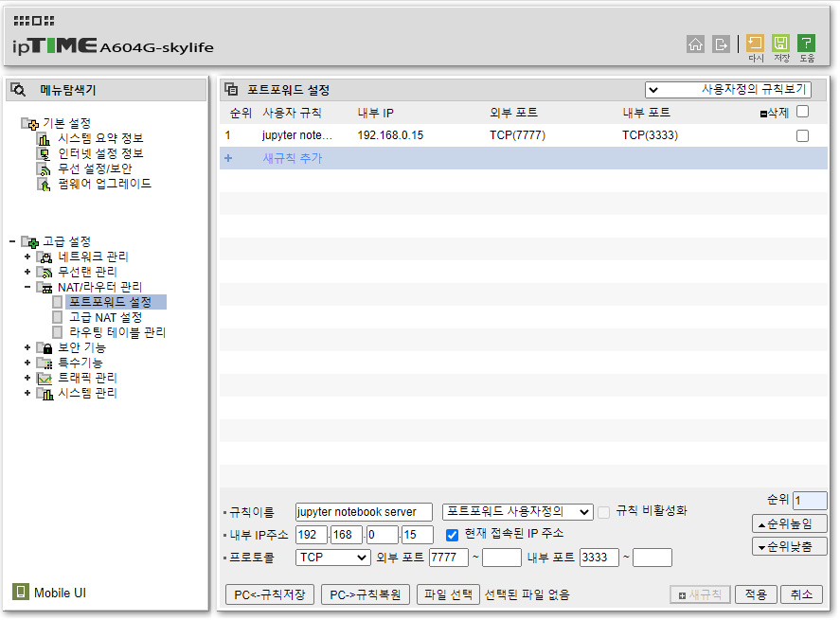This screenshot has height=620, width=840.
Task: Click the 특수기능 icon
Action: [x=45, y=363]
